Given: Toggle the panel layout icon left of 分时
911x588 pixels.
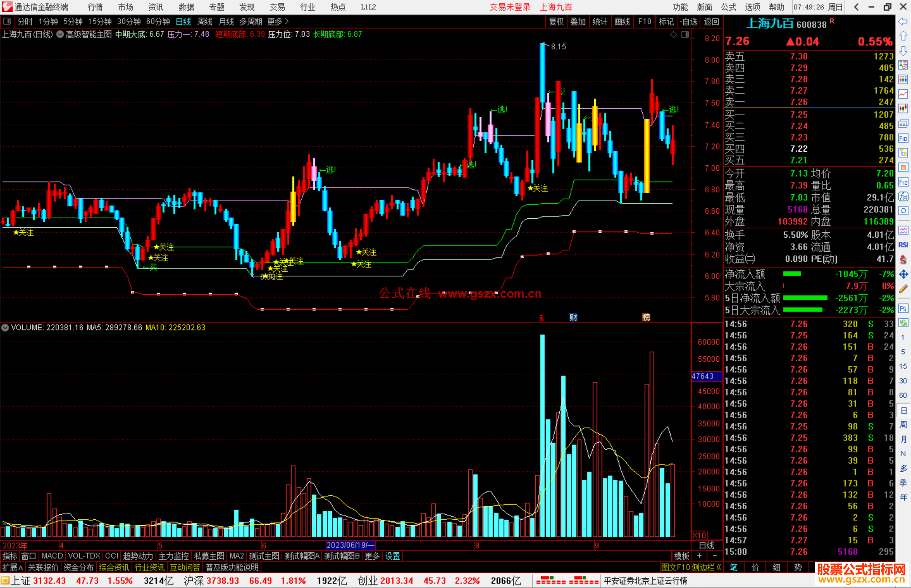Looking at the screenshot, I should point(7,21).
